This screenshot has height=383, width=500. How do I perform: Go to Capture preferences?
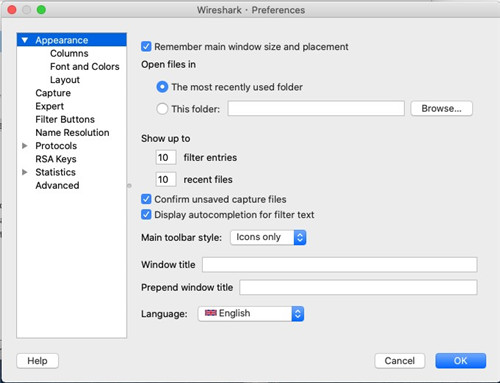coord(53,93)
